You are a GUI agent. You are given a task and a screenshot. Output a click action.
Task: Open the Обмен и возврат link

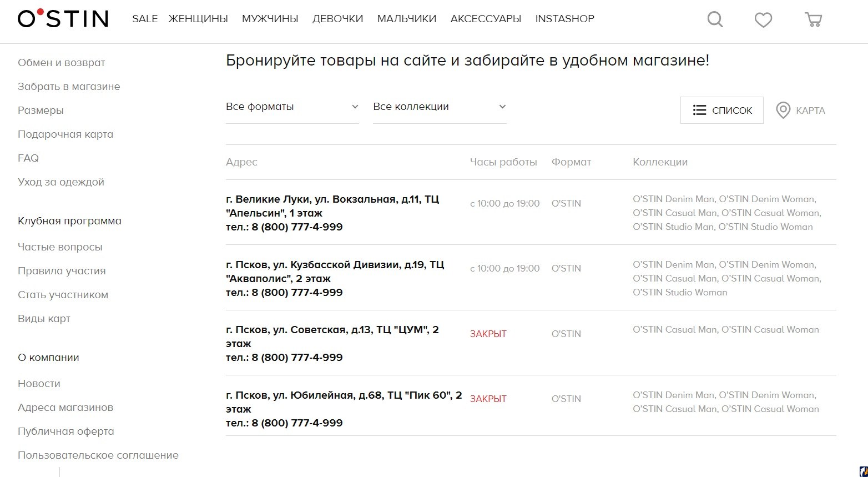tap(62, 63)
